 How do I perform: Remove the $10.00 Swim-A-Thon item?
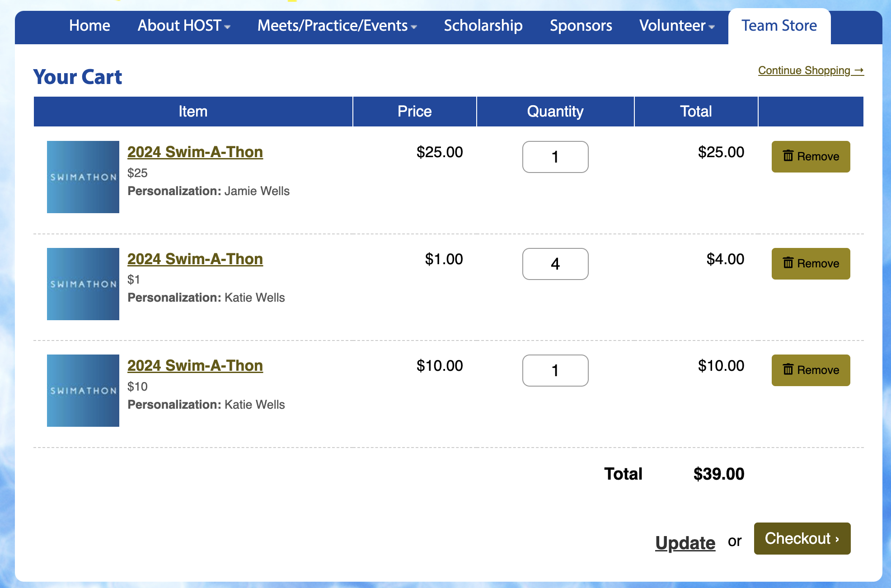point(811,370)
